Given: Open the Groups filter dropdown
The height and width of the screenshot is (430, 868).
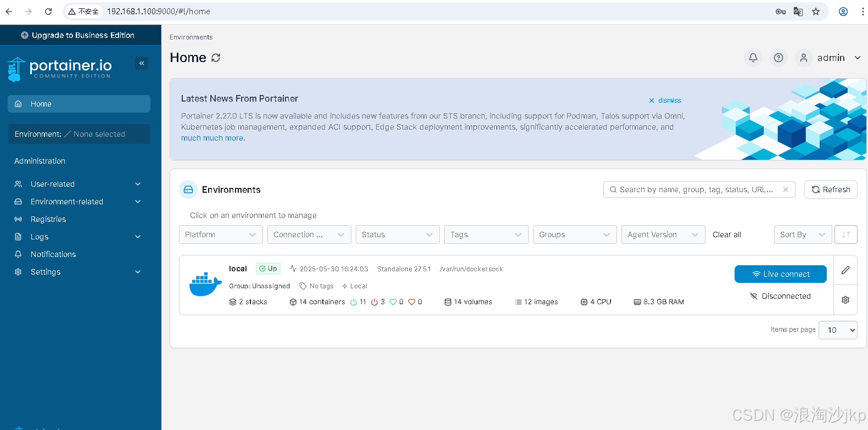Looking at the screenshot, I should (x=575, y=234).
